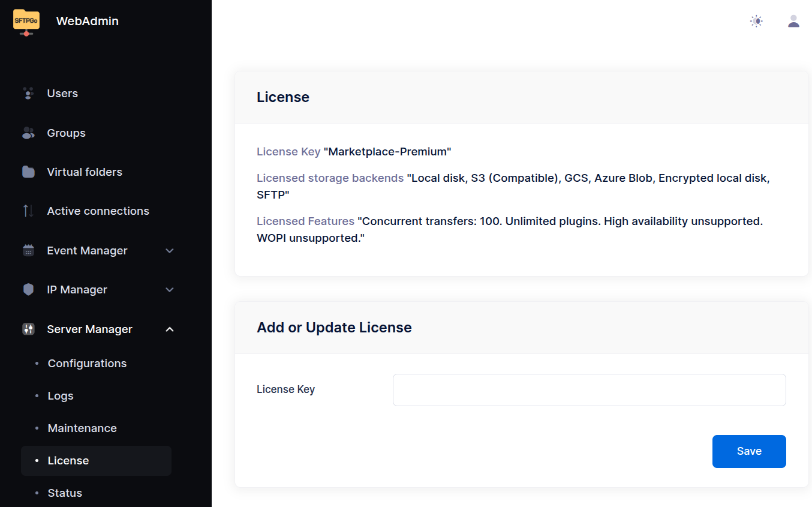Click the SFTPGo logo icon
The image size is (812, 507).
coord(26,22)
